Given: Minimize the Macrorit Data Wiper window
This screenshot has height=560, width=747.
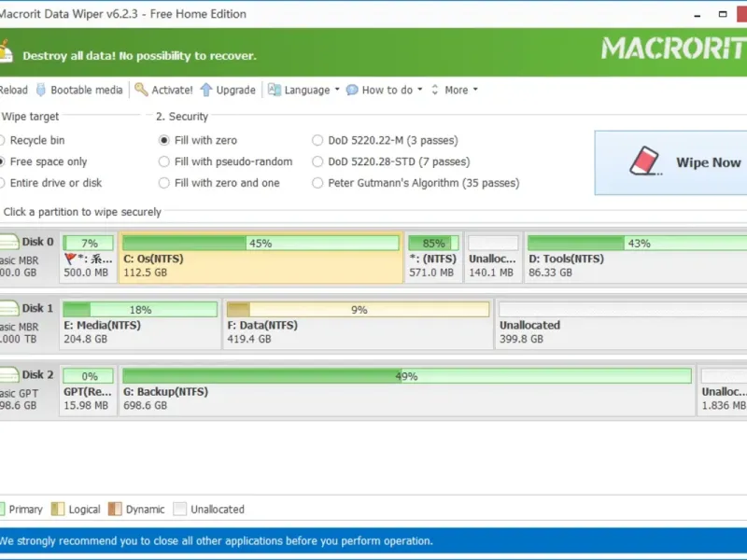Looking at the screenshot, I should click(698, 14).
